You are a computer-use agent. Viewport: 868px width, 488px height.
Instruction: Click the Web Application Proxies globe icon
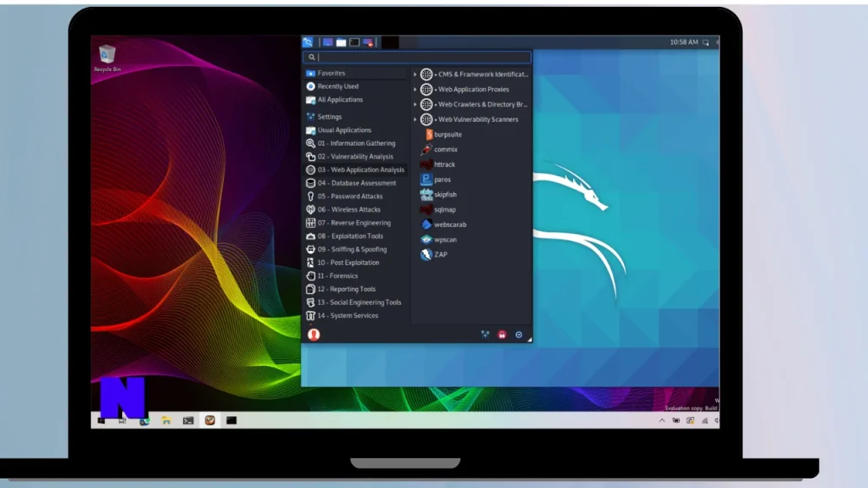click(x=426, y=89)
